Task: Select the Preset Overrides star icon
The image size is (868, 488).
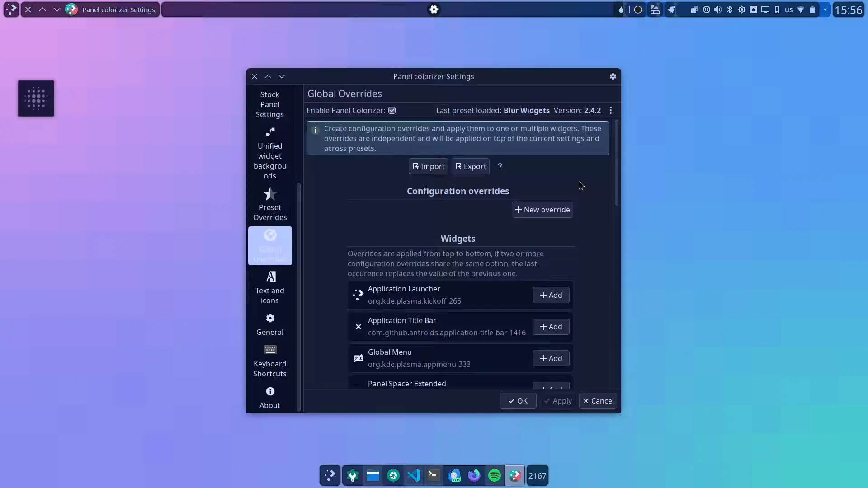Action: [270, 193]
